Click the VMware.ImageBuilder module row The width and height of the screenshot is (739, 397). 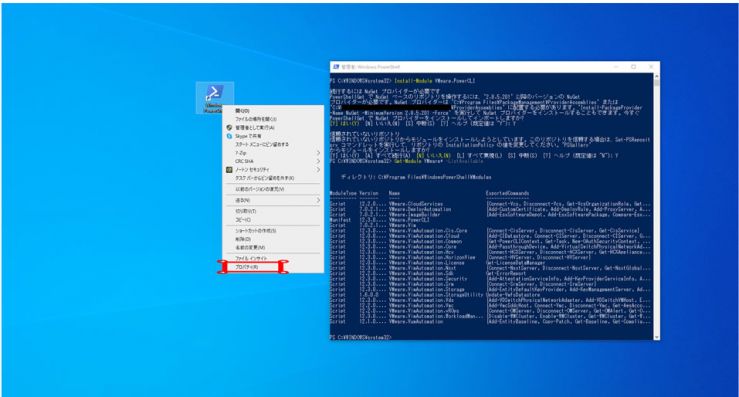coord(490,215)
